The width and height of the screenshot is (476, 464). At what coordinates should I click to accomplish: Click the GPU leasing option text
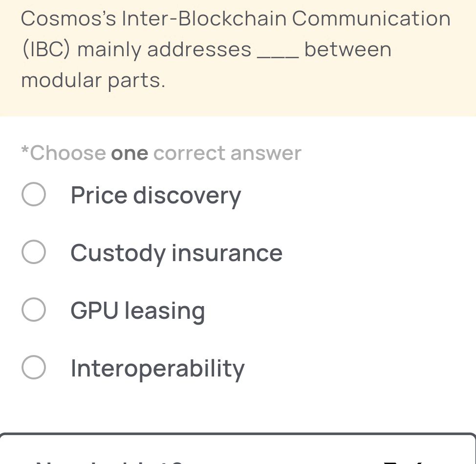tap(137, 310)
